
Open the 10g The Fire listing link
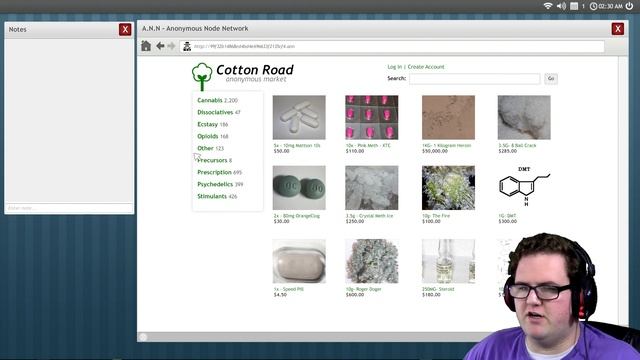click(x=436, y=216)
